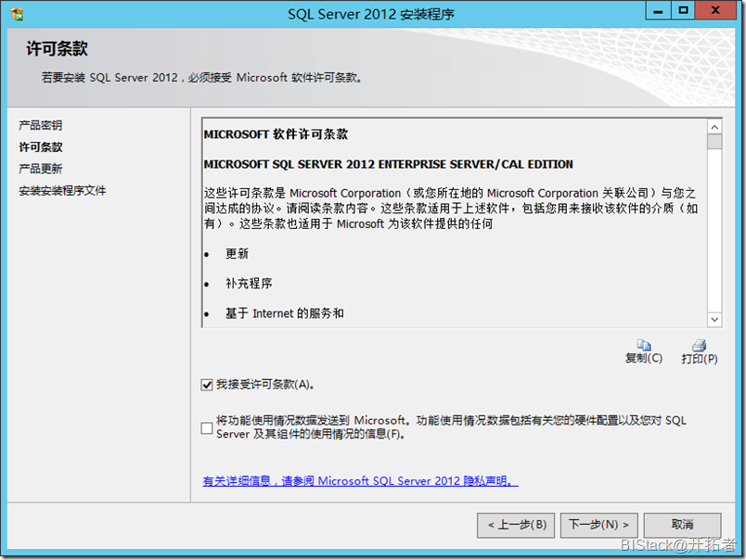Select 产品密钥 step in sidebar

point(41,125)
